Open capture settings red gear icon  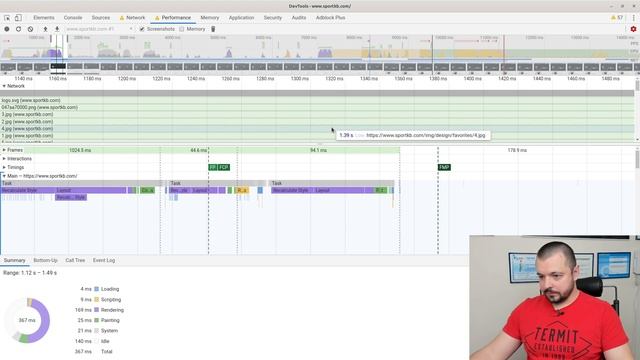point(633,29)
